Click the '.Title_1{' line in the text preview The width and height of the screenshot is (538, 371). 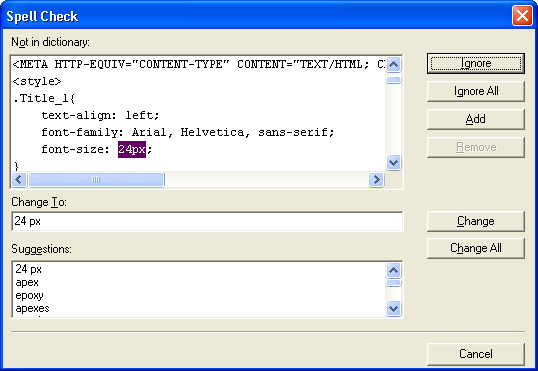[x=44, y=98]
